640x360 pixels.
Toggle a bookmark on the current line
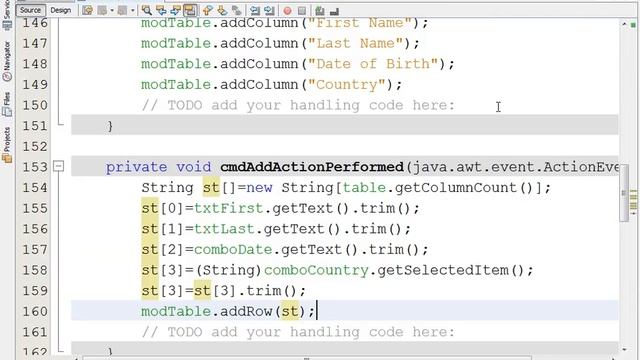(236, 11)
